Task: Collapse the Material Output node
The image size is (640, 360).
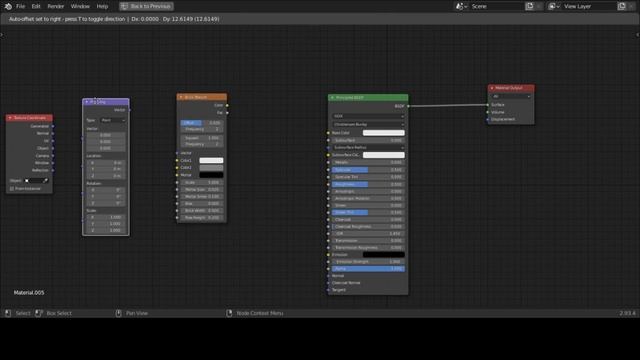Action: (492, 88)
